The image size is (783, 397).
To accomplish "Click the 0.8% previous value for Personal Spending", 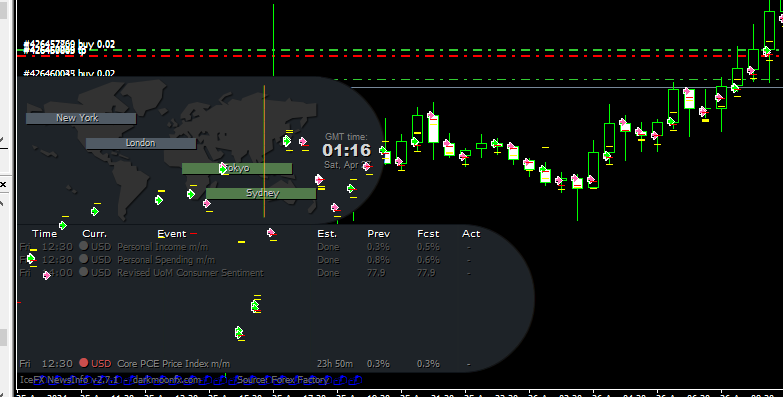I will click(x=378, y=260).
